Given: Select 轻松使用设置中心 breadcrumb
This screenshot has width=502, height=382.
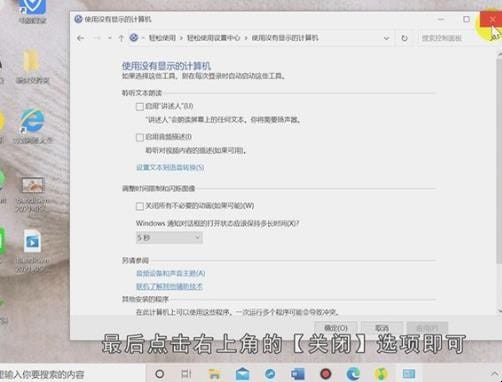Looking at the screenshot, I should click(213, 38).
